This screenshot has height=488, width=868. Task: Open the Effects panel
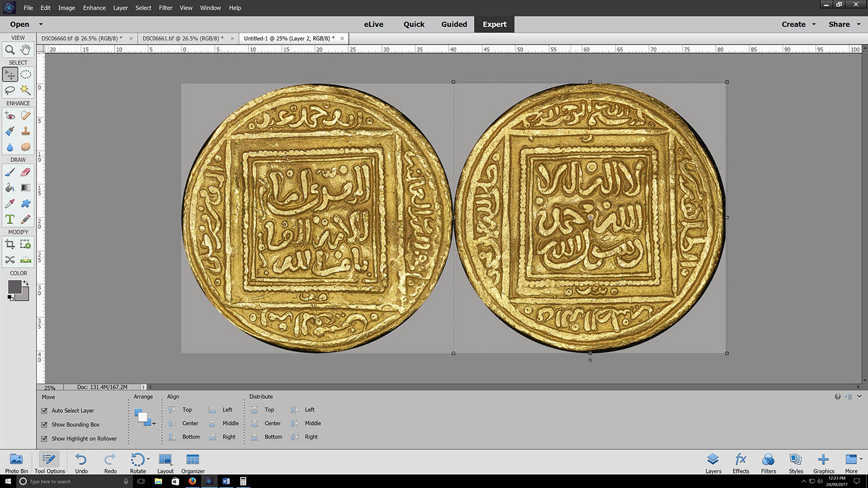coord(741,463)
